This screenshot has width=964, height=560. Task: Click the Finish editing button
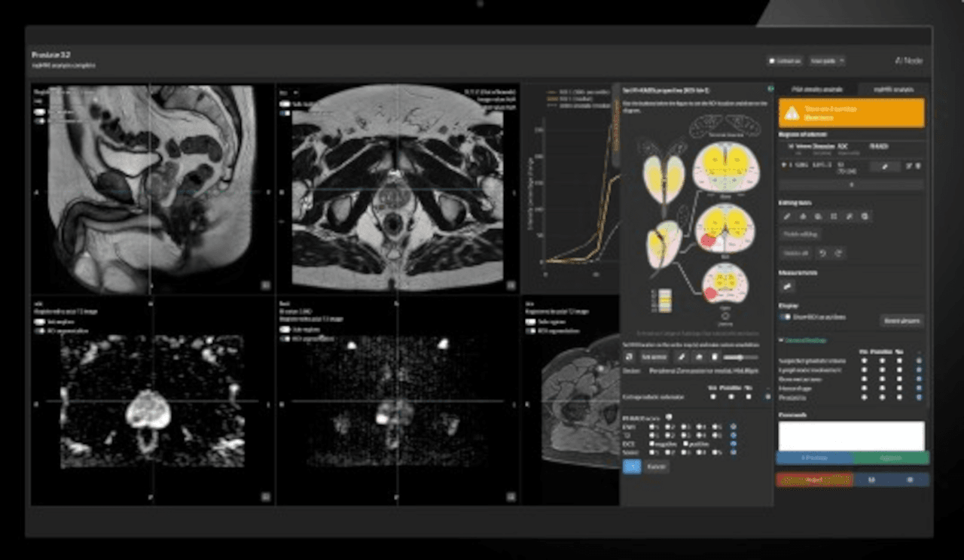[799, 234]
